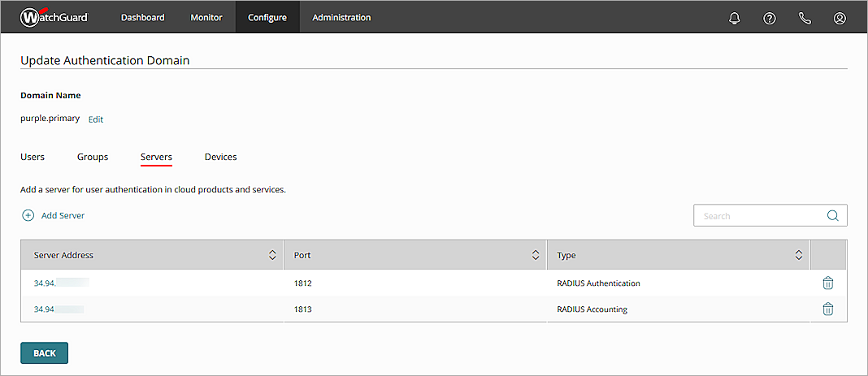Open the Administration menu
Viewport: 868px width, 376px height.
point(341,17)
